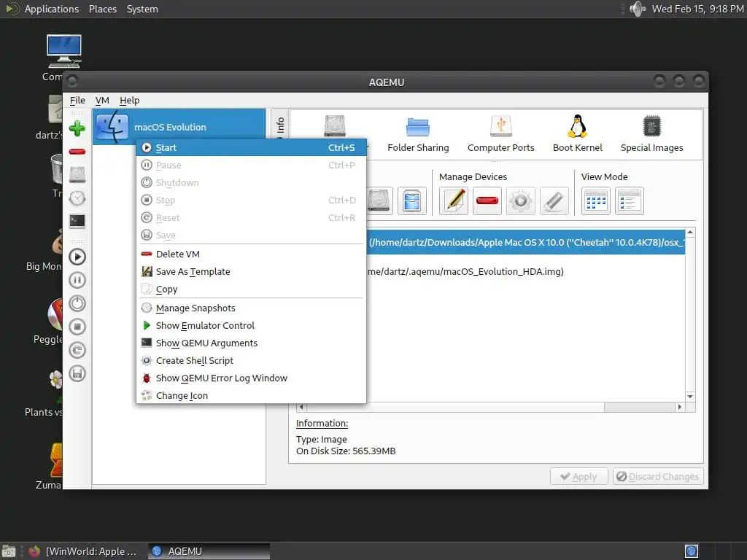
Task: Click the Start play icon in left toolbar
Action: tap(77, 257)
